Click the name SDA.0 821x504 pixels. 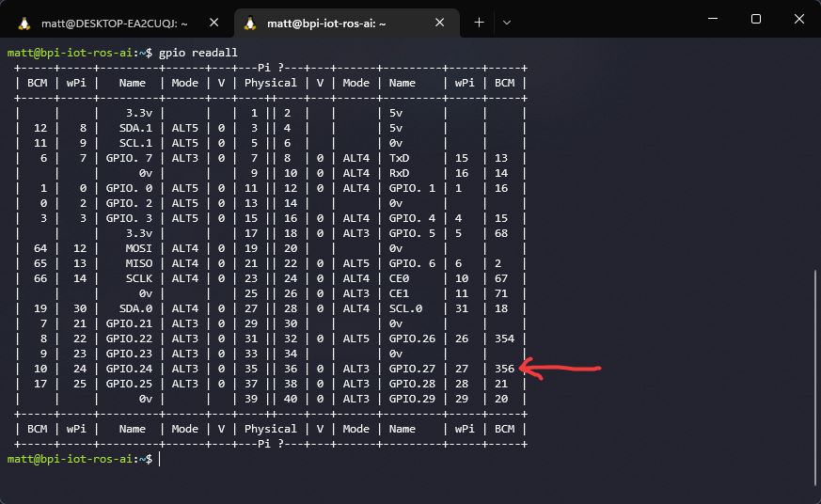pyautogui.click(x=135, y=308)
